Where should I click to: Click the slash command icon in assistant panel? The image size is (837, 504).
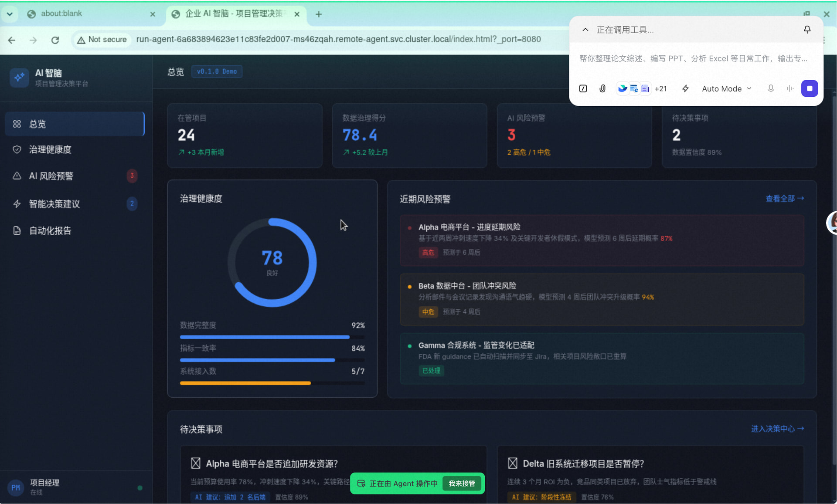click(583, 88)
